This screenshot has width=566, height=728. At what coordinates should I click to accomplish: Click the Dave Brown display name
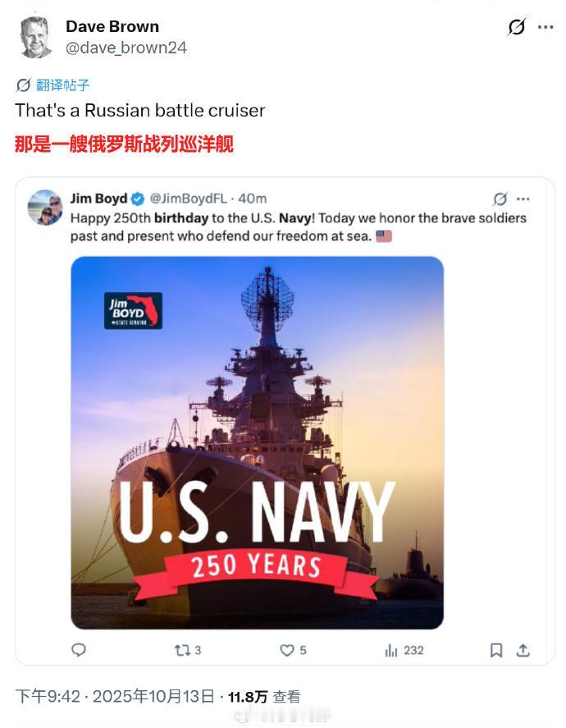tap(112, 27)
